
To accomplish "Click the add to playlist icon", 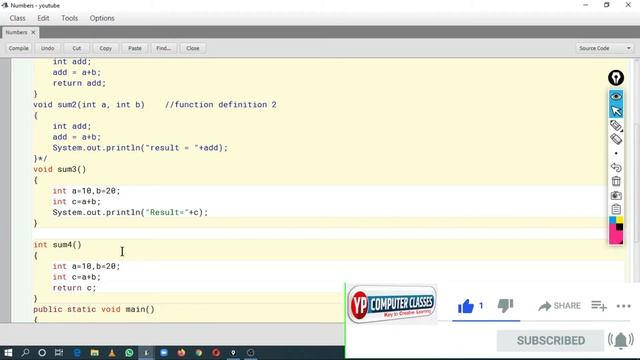I will 599,305.
